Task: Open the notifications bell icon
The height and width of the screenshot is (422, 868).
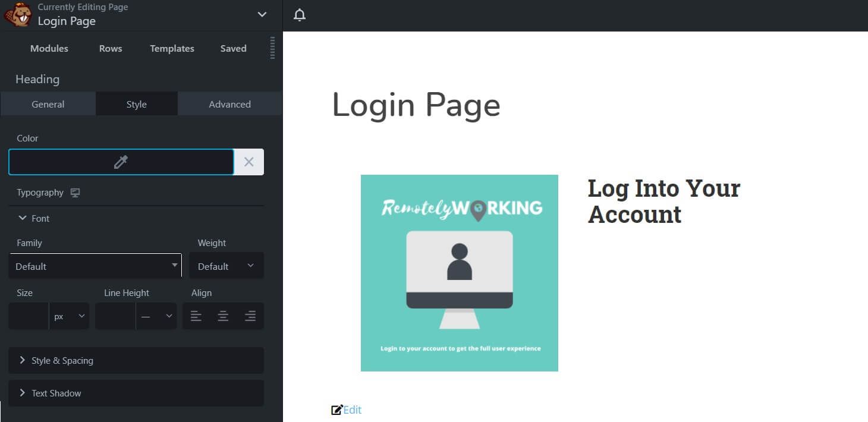Action: coord(300,15)
